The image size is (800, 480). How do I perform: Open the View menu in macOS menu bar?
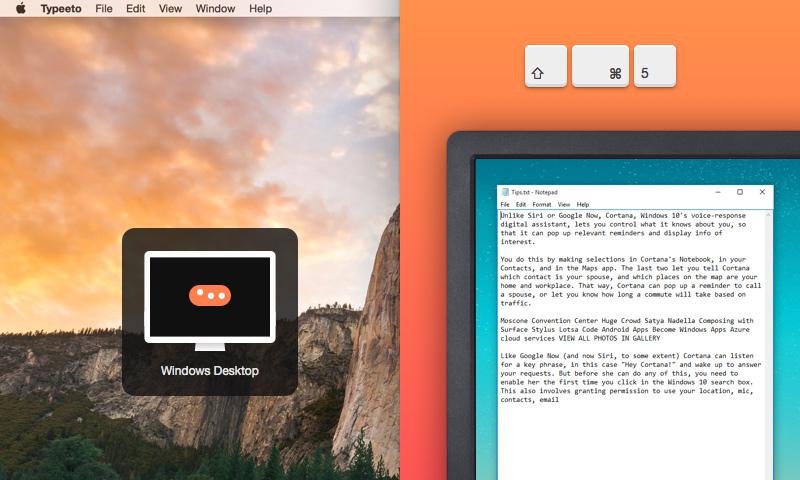(170, 9)
